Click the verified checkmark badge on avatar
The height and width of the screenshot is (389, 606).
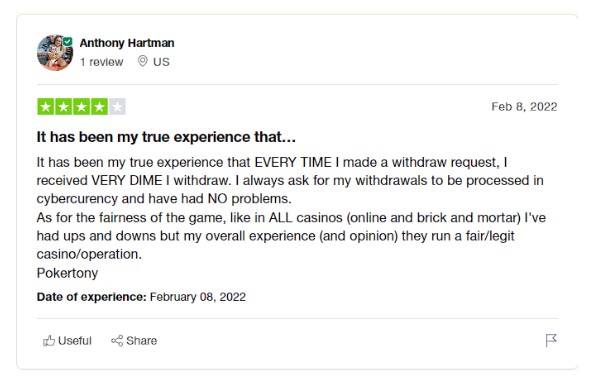[x=68, y=41]
